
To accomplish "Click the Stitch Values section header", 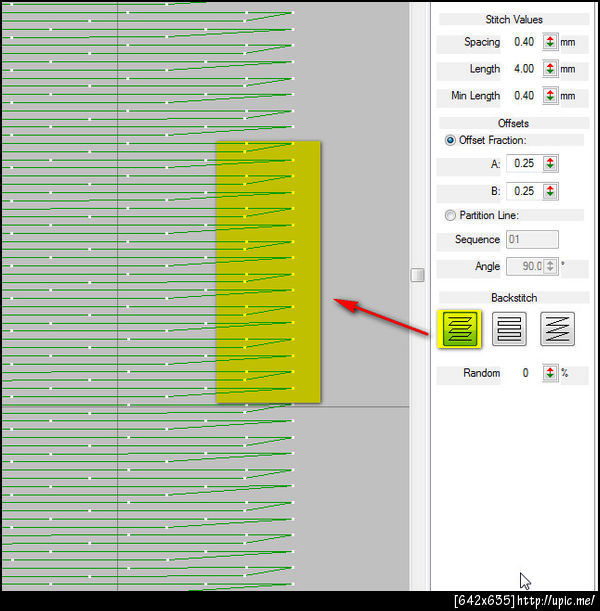I will (514, 19).
